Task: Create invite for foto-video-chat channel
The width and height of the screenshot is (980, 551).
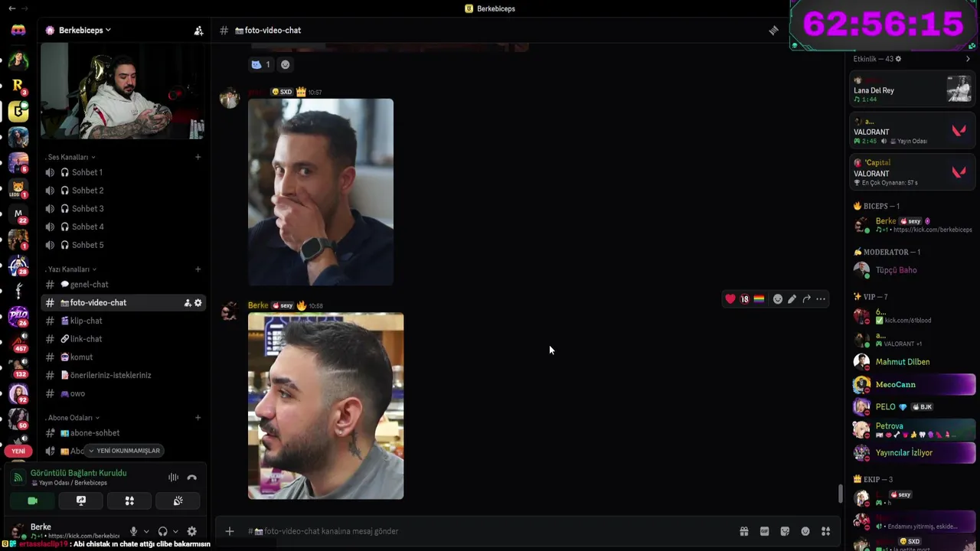Action: (187, 303)
